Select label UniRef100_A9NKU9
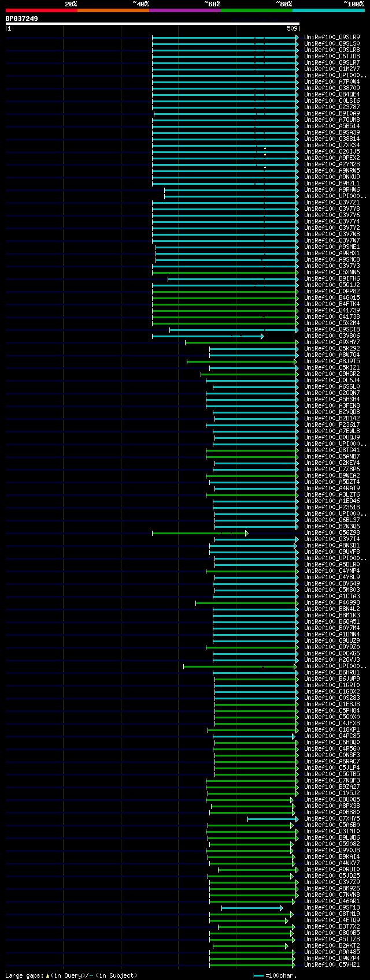The width and height of the screenshot is (370, 980). [332, 177]
